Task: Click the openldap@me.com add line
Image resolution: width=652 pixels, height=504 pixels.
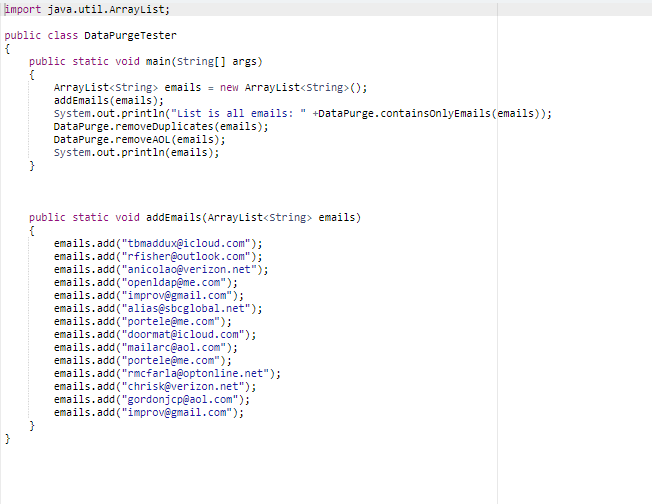Action: (146, 283)
